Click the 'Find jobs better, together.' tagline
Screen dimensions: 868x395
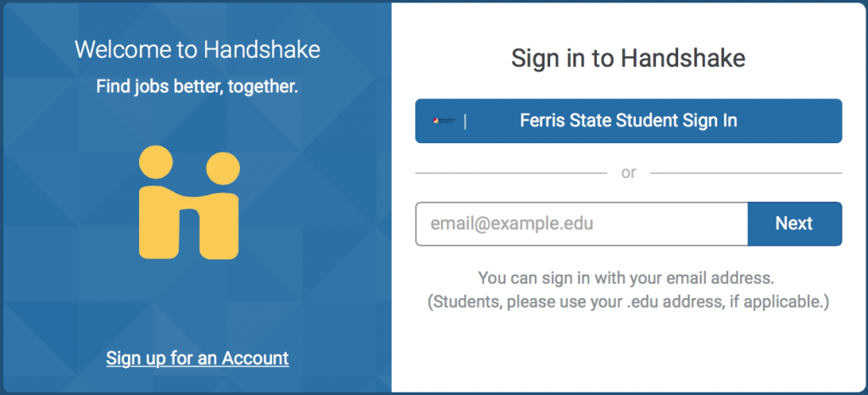[x=198, y=86]
